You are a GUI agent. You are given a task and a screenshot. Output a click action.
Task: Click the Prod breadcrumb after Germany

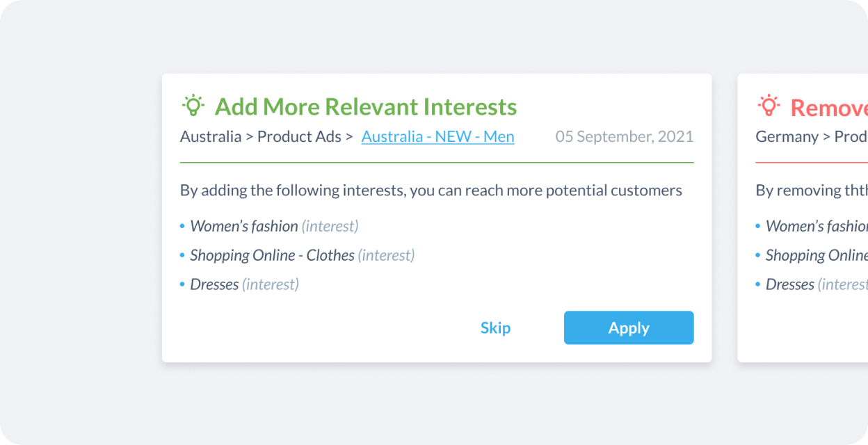851,136
